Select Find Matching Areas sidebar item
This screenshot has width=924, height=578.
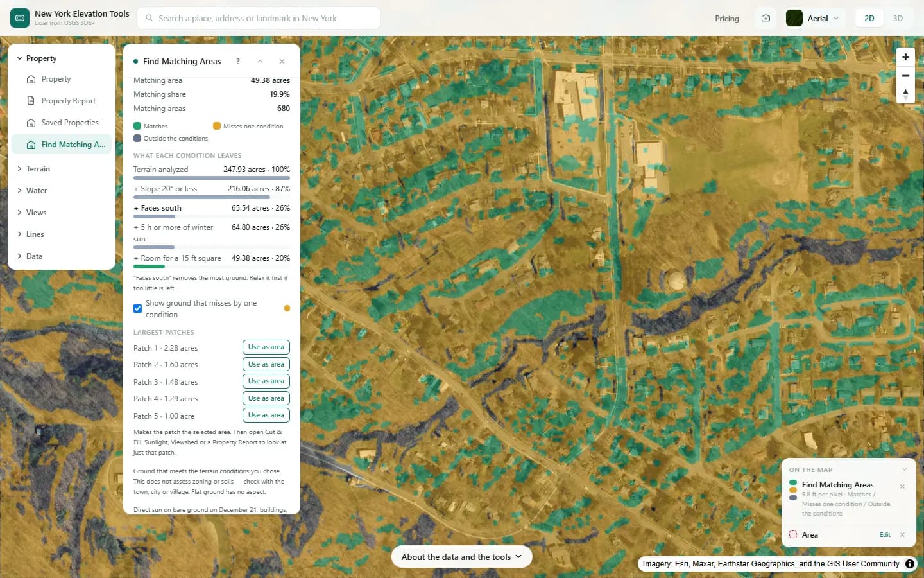click(x=62, y=144)
